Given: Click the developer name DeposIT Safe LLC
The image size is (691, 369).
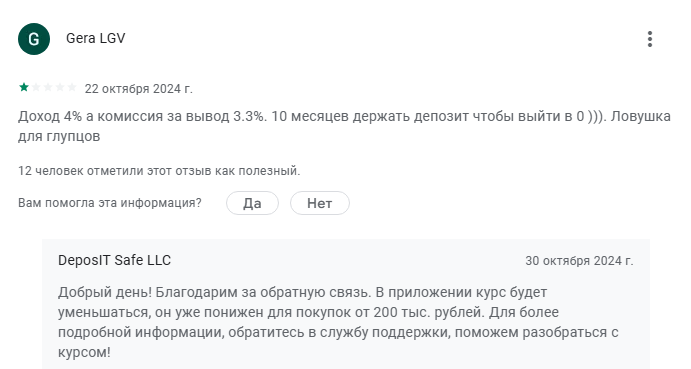Looking at the screenshot, I should pos(114,260).
